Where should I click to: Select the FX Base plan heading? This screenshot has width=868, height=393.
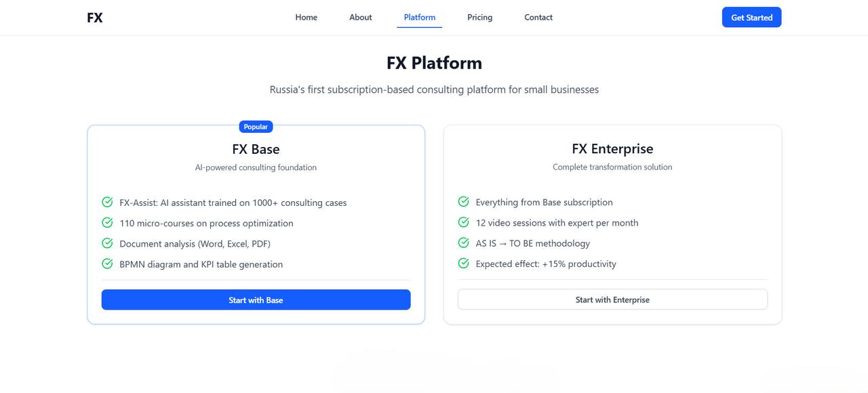pos(256,149)
